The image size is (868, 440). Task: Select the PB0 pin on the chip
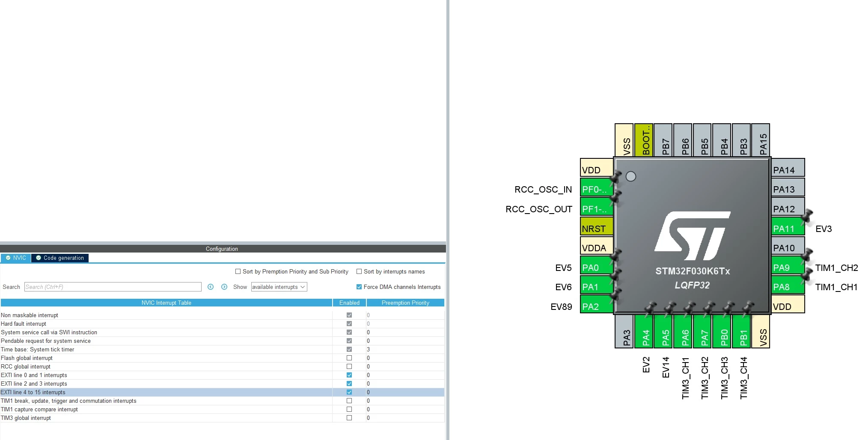722,332
